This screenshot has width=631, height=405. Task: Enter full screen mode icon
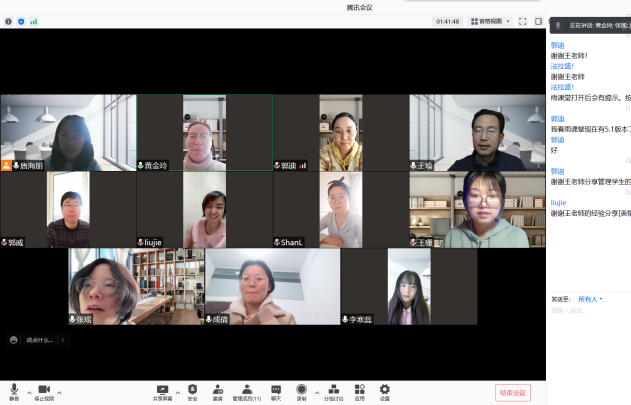(522, 20)
